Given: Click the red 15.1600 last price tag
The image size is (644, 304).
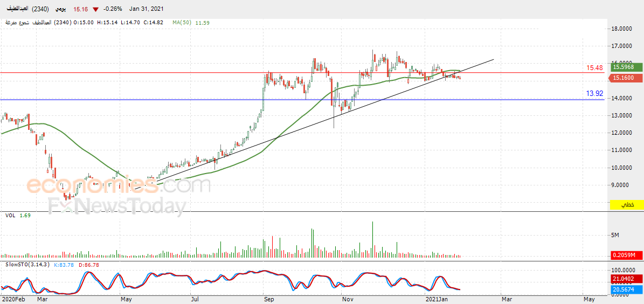Looking at the screenshot, I should pos(626,78).
